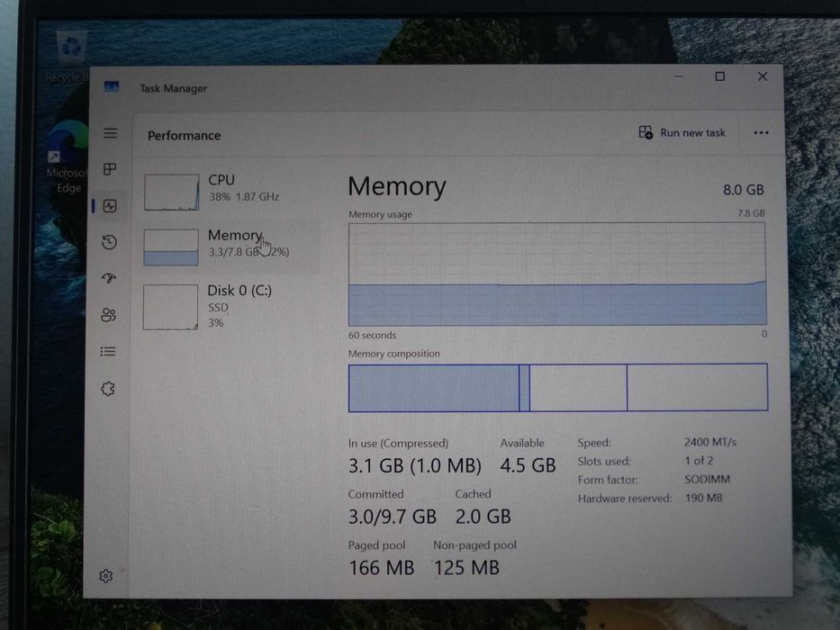Click the Memory heading text

[x=396, y=186]
